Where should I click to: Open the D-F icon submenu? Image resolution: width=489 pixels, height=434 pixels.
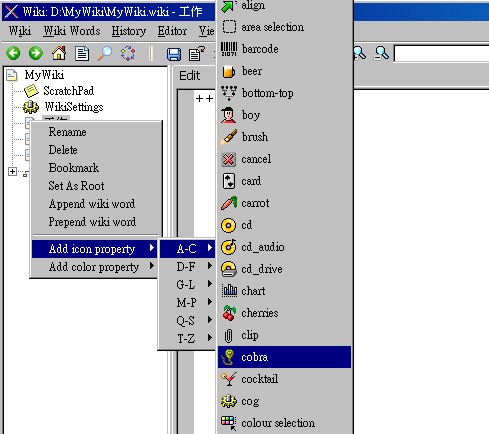[187, 267]
